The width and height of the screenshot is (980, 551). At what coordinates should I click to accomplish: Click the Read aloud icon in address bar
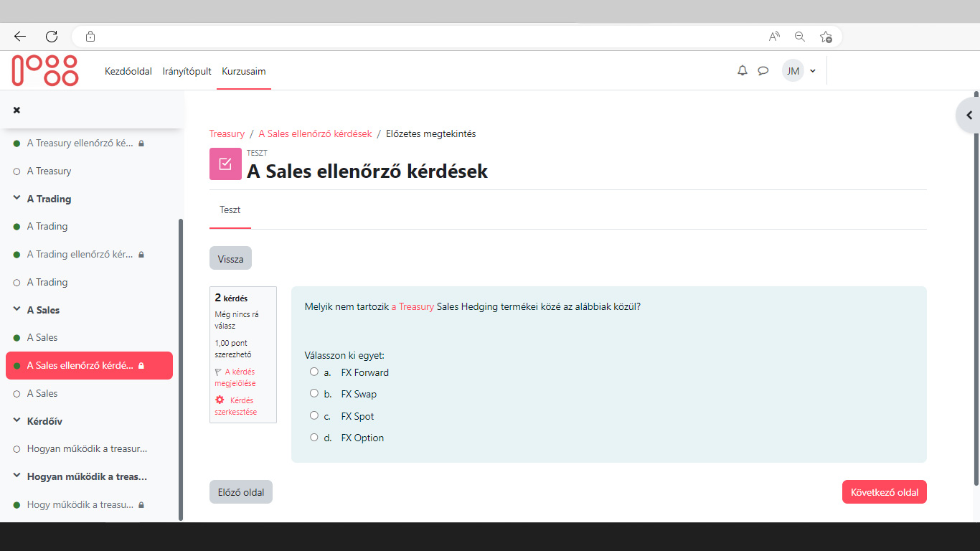click(x=774, y=37)
